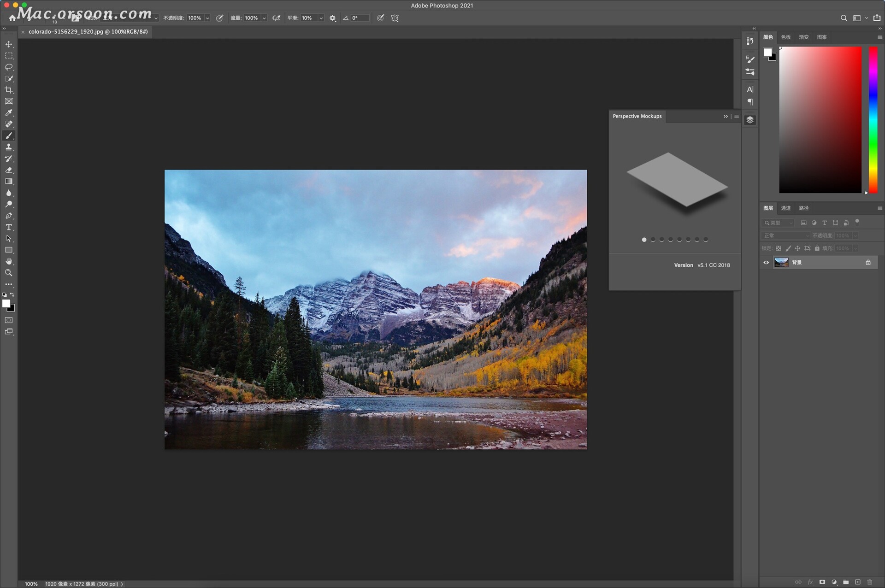Enable lock transparent pixels on layer
Image resolution: width=885 pixels, height=588 pixels.
tap(779, 248)
